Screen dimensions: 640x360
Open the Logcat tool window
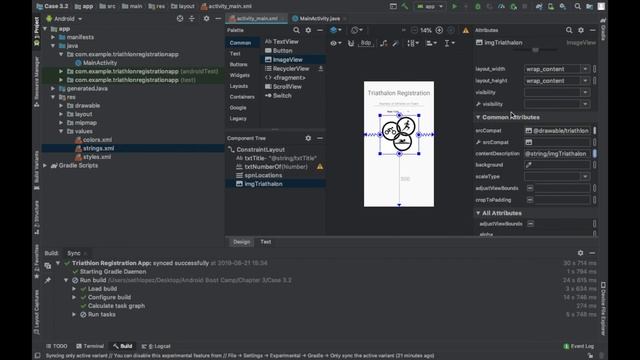(x=156, y=346)
